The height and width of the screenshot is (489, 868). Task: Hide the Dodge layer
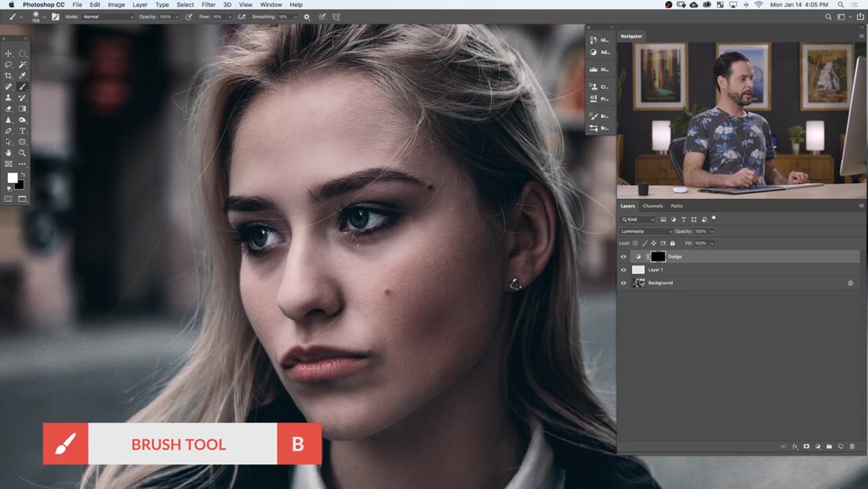624,256
